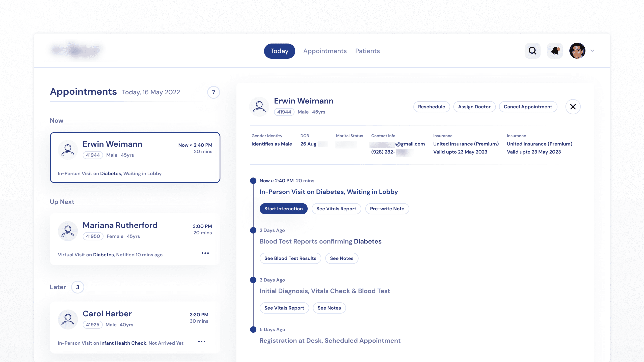This screenshot has width=644, height=362.
Task: Open more options for Mariana Rutherford
Action: (205, 253)
